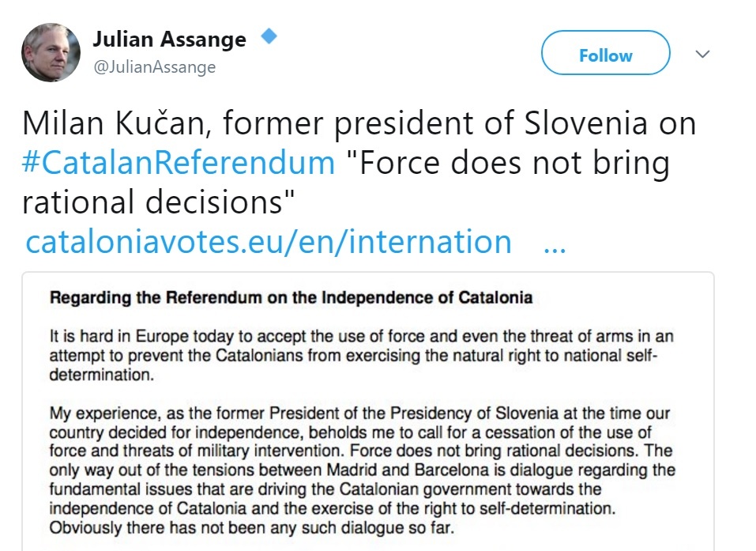This screenshot has height=551, width=756.
Task: Click the @JulianAssange handle
Action: coord(154,67)
